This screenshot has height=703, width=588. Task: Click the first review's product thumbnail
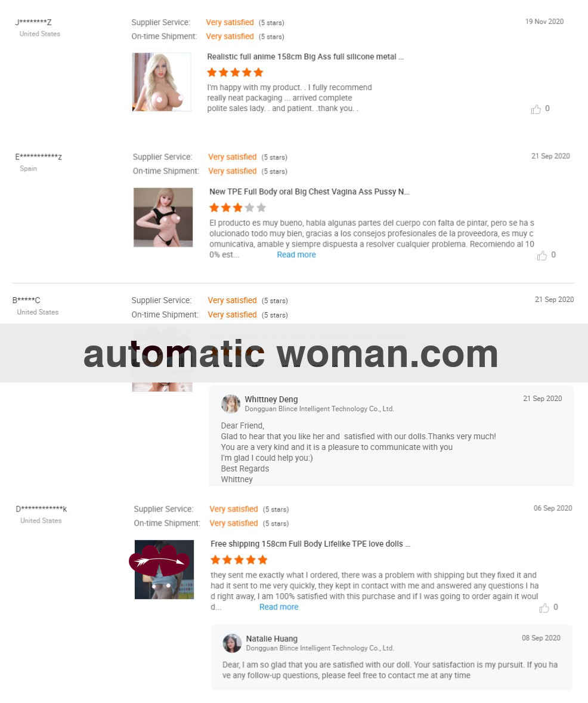[x=162, y=82]
